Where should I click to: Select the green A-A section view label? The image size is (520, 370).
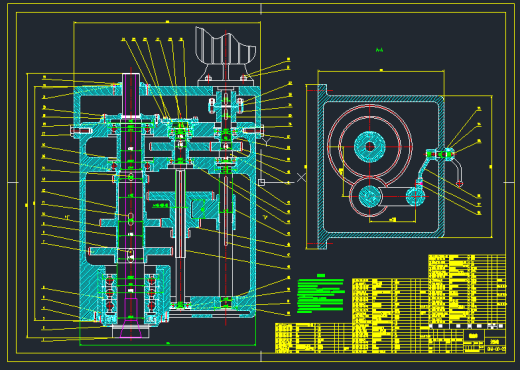click(x=379, y=50)
